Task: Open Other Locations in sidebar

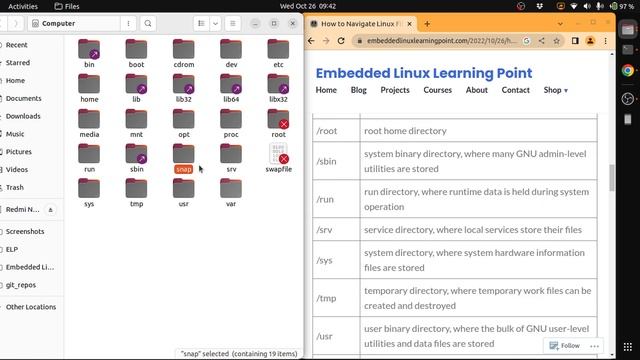Action: click(31, 307)
